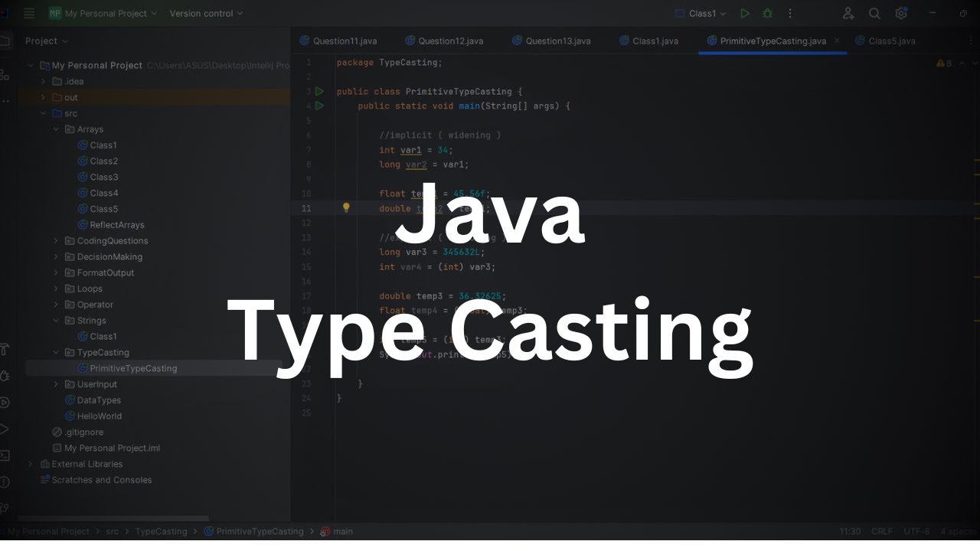
Task: Collapse the My Personal Project root node
Action: click(x=31, y=65)
